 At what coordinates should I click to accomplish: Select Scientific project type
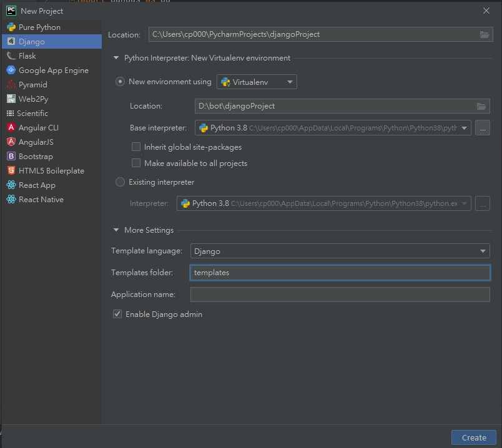[x=52, y=114]
